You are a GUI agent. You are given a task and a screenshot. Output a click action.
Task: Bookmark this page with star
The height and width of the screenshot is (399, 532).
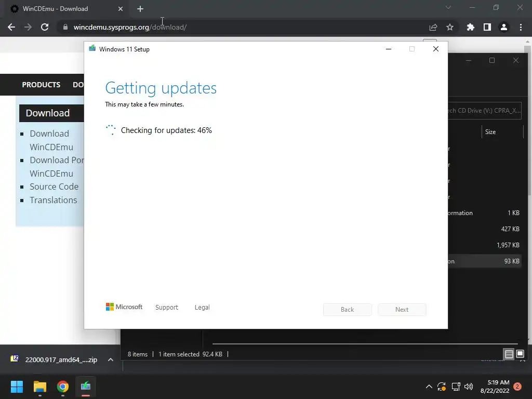pyautogui.click(x=450, y=27)
